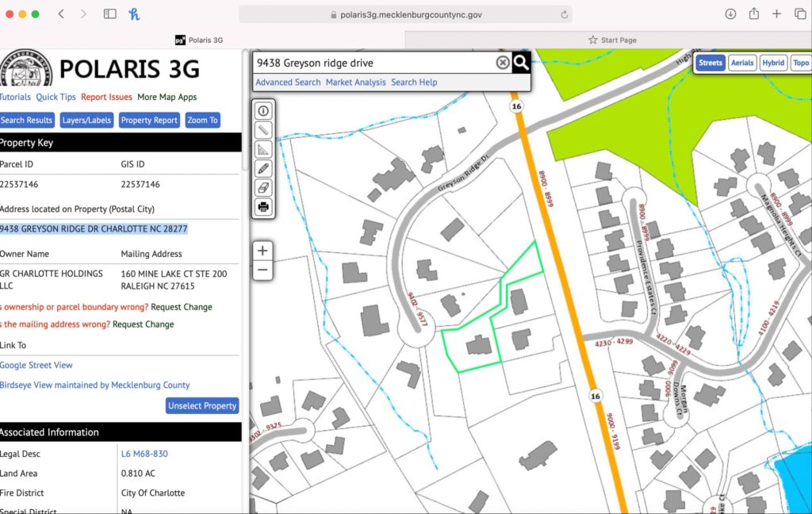Go forward in Safari history
The width and height of the screenshot is (812, 514).
[x=83, y=14]
